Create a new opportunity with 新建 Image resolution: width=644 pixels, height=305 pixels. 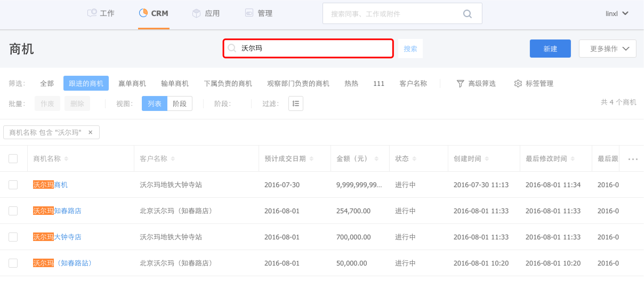550,49
